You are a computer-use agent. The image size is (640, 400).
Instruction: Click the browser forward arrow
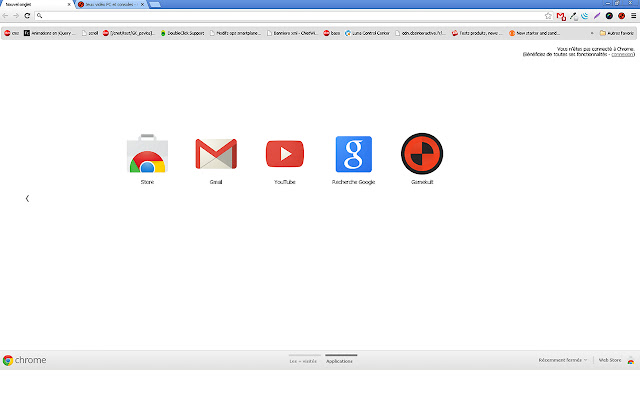click(x=16, y=16)
